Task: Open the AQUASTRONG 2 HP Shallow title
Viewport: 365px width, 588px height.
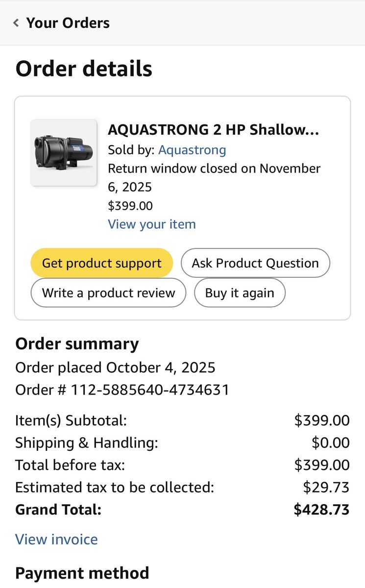Action: 213,130
